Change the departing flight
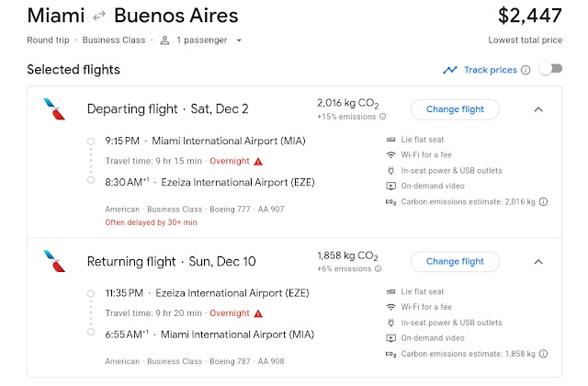 coord(455,109)
